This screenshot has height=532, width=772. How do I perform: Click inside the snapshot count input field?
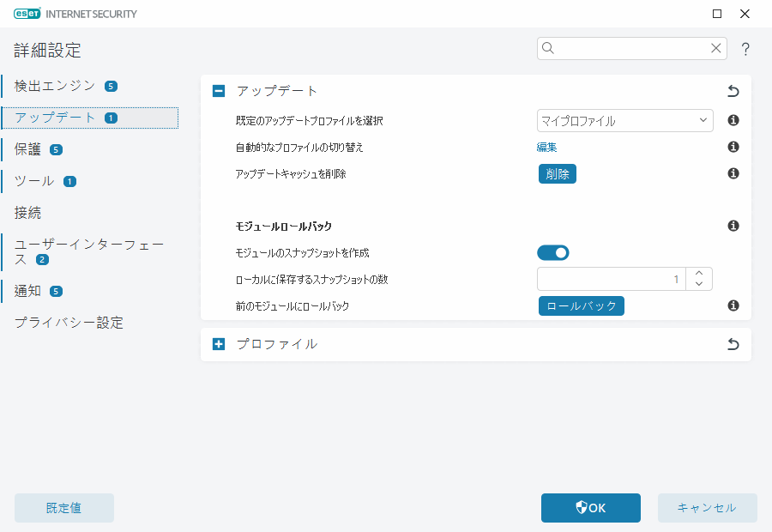tap(609, 279)
